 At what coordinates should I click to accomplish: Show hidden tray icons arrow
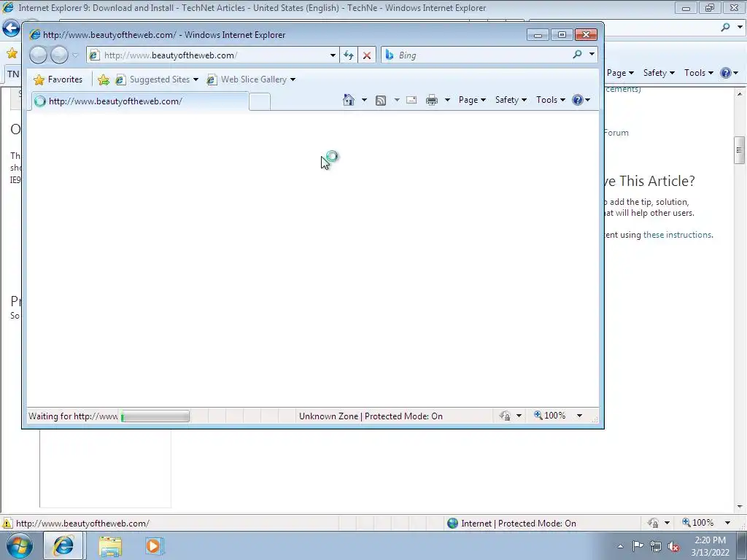coord(620,546)
